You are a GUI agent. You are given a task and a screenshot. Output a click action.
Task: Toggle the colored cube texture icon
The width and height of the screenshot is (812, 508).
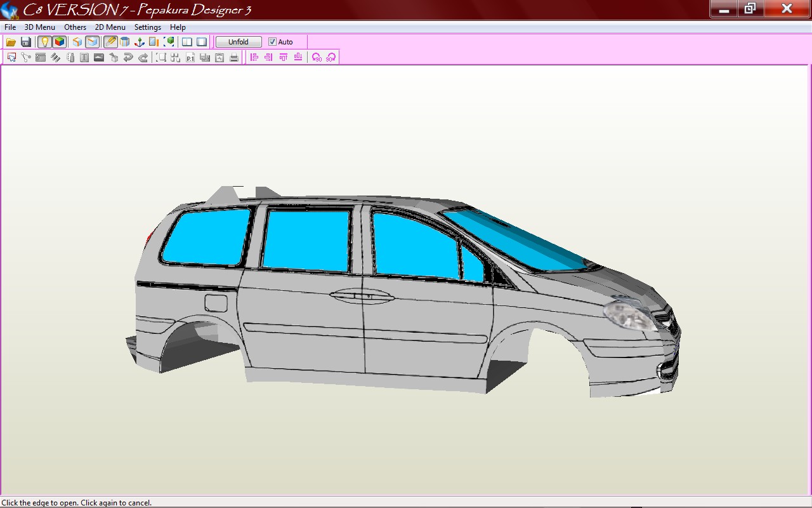point(60,42)
